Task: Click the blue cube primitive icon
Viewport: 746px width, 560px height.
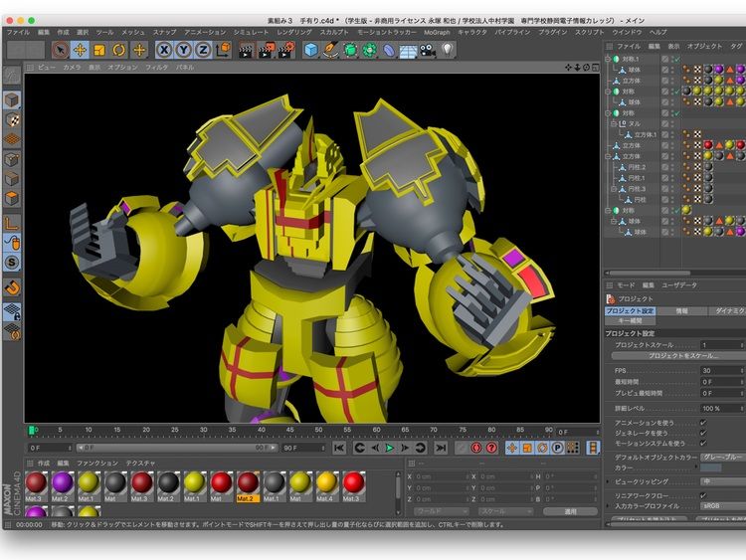Action: 310,50
